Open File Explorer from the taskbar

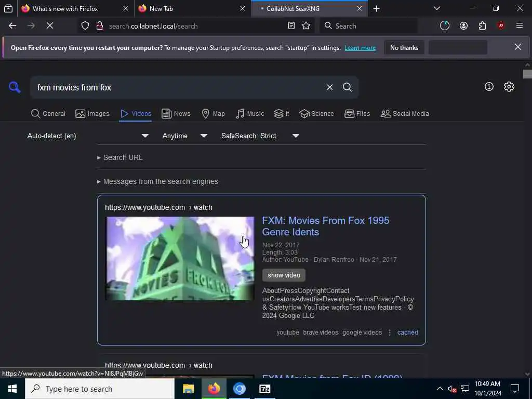[x=188, y=389]
